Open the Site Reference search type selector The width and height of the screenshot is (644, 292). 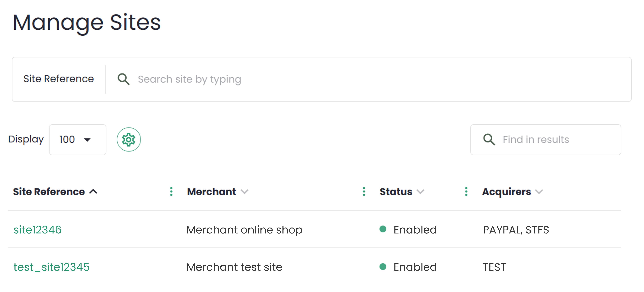coord(59,79)
